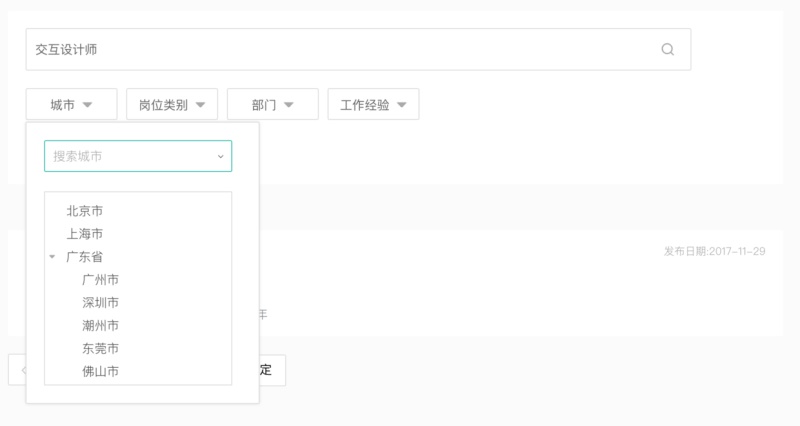800x426 pixels.
Task: Click the 发布日期 2017-11-29 text
Action: click(x=714, y=251)
